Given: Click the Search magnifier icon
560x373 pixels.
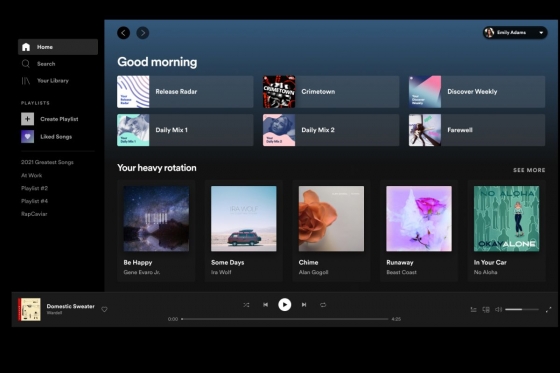Looking at the screenshot, I should coord(26,64).
